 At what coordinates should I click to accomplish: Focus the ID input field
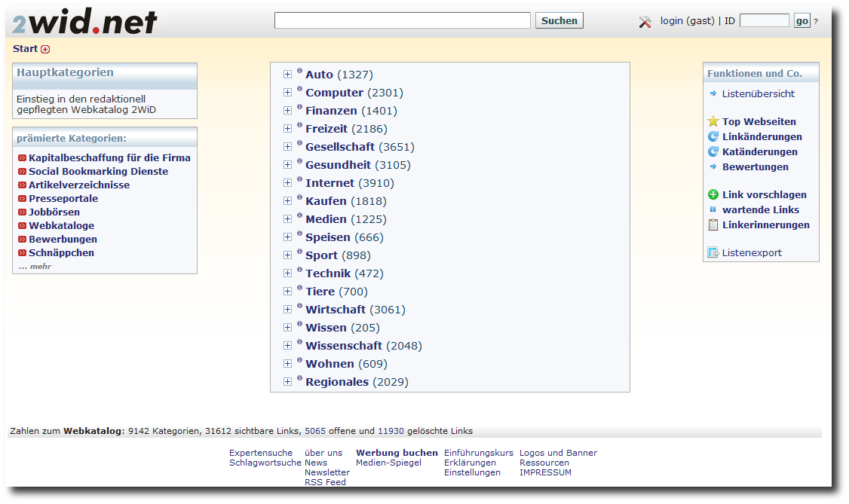(x=764, y=20)
